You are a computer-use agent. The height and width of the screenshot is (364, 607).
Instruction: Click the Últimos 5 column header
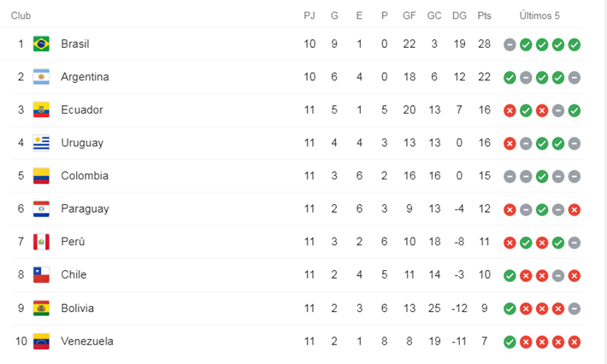(539, 15)
